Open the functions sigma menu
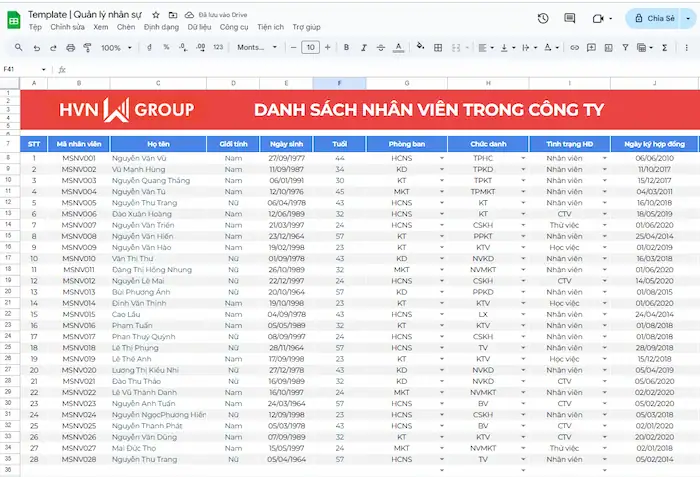The width and height of the screenshot is (700, 477). click(x=665, y=47)
